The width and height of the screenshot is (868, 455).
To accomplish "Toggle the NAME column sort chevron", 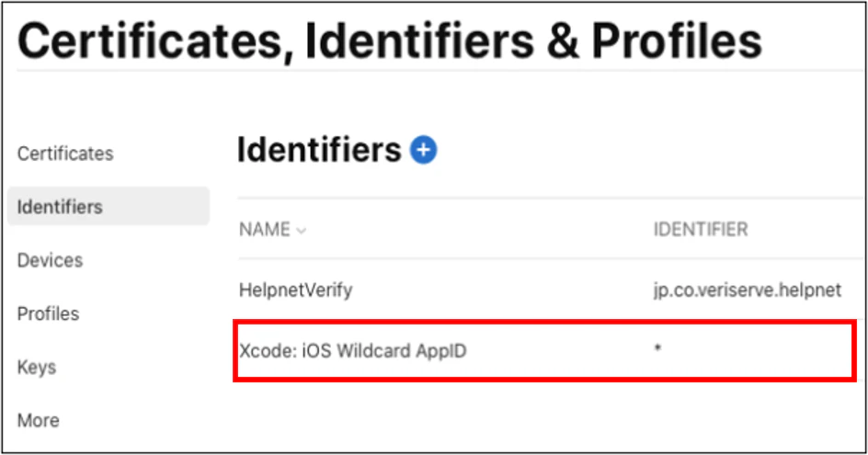I will 302,231.
